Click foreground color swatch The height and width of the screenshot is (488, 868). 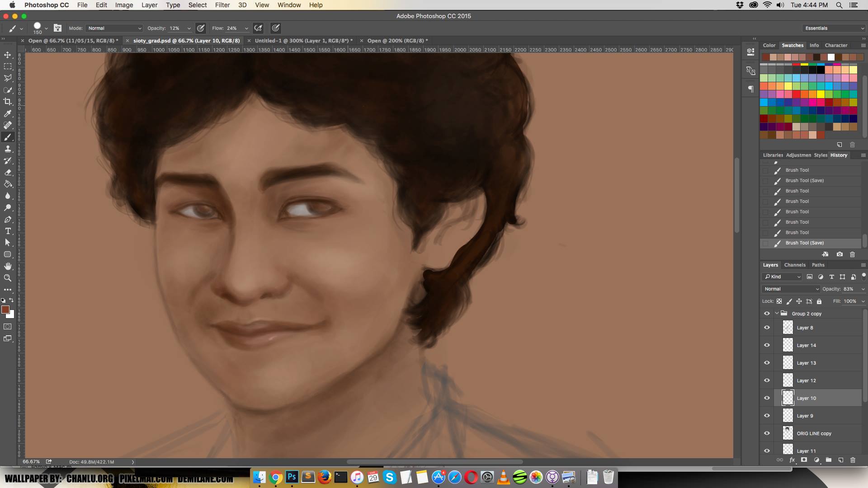pos(5,310)
